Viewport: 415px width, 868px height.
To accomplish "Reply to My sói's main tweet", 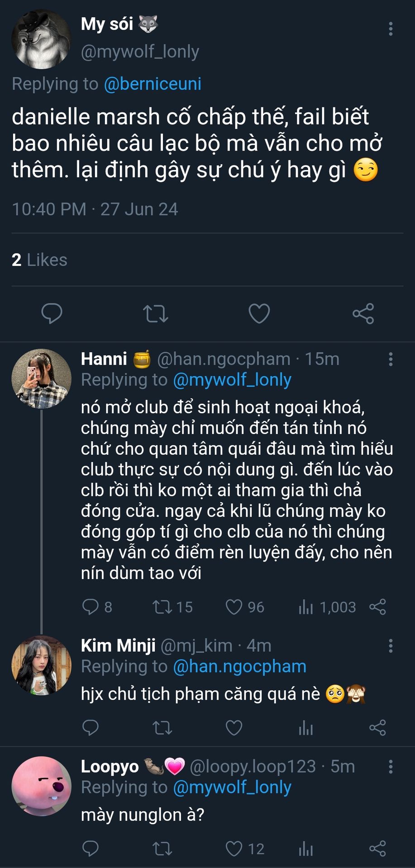I will tap(52, 313).
